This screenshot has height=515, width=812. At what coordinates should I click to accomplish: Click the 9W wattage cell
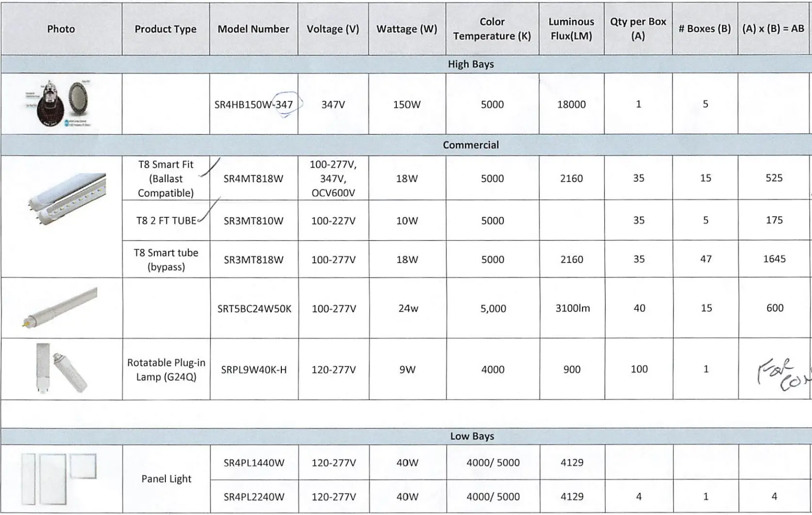[407, 370]
